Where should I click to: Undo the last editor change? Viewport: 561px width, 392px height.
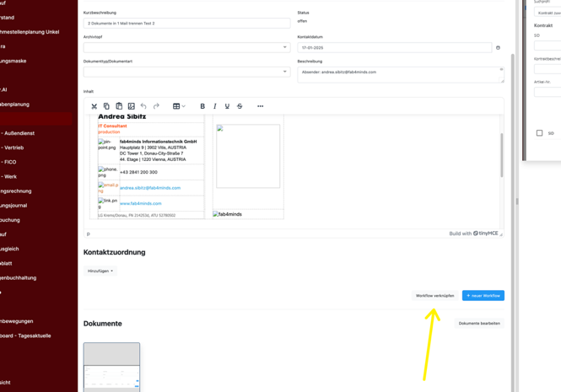[x=143, y=106]
